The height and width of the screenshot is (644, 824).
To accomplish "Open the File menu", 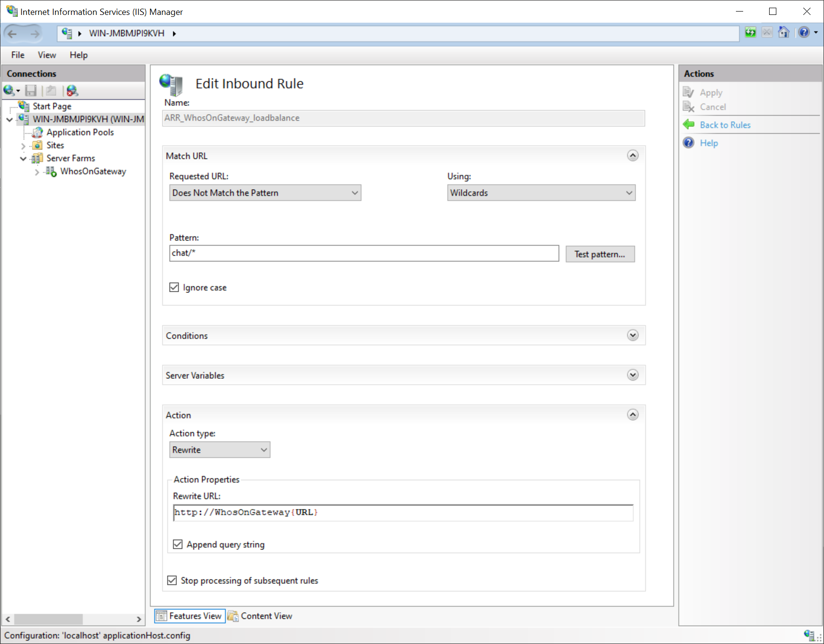I will [18, 55].
